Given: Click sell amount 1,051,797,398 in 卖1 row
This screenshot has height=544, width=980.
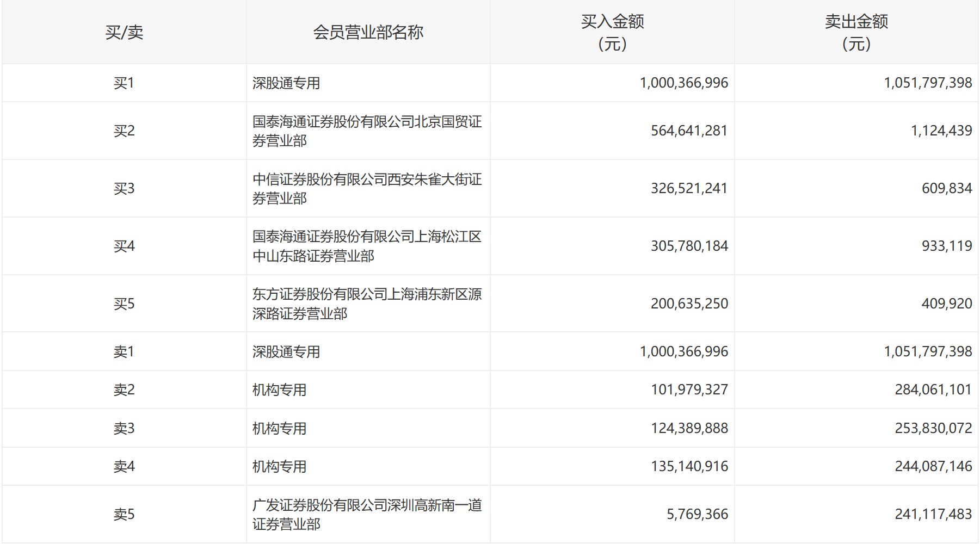Looking at the screenshot, I should point(928,351).
